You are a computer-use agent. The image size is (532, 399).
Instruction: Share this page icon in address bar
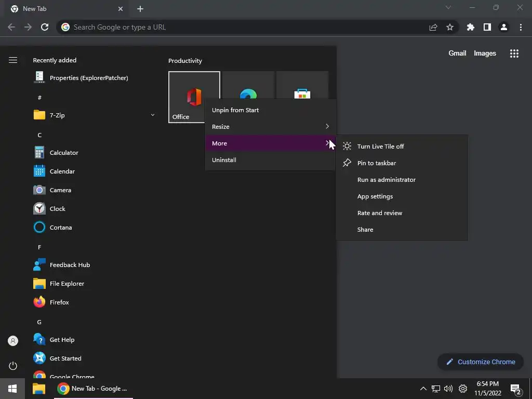click(x=433, y=27)
